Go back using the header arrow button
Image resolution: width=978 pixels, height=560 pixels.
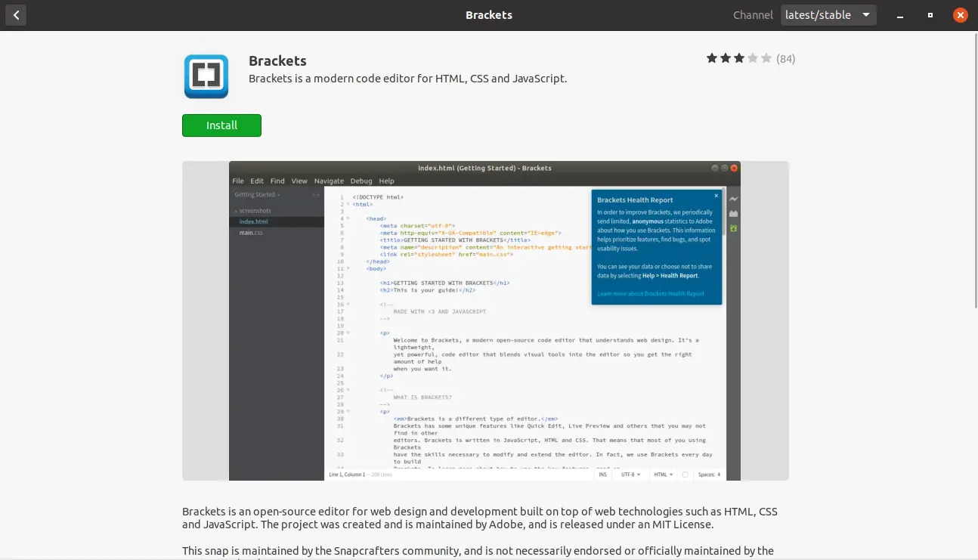pos(16,14)
